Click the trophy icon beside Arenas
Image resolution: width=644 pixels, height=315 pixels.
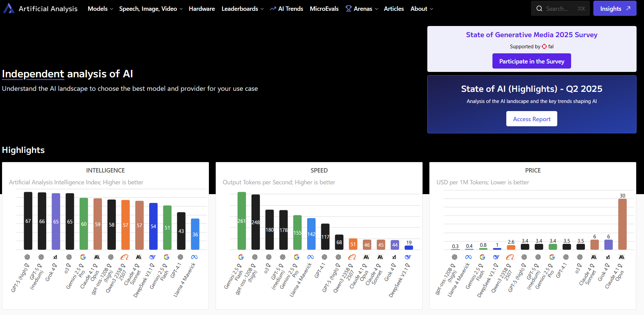[x=349, y=8]
